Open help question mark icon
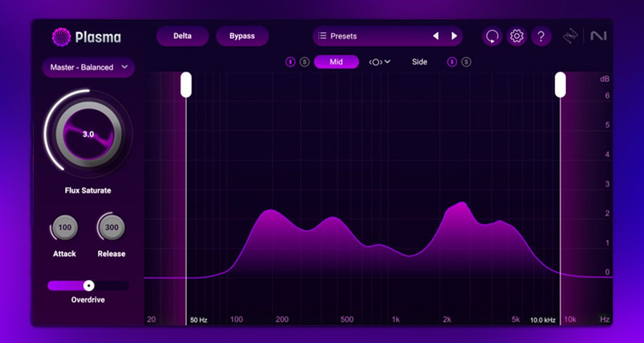Image resolution: width=644 pixels, height=343 pixels. point(541,36)
